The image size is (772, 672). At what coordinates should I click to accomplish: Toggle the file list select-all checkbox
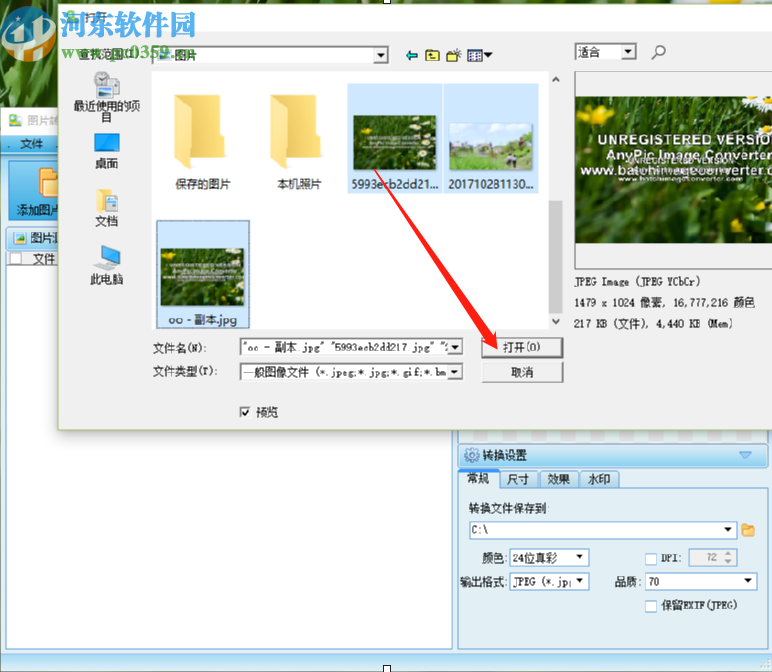click(15, 258)
